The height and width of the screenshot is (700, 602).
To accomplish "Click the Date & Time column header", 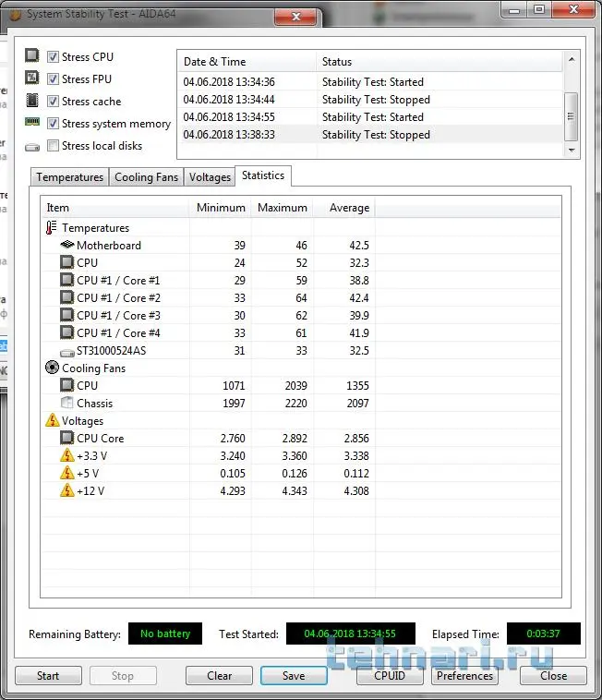I will click(247, 62).
